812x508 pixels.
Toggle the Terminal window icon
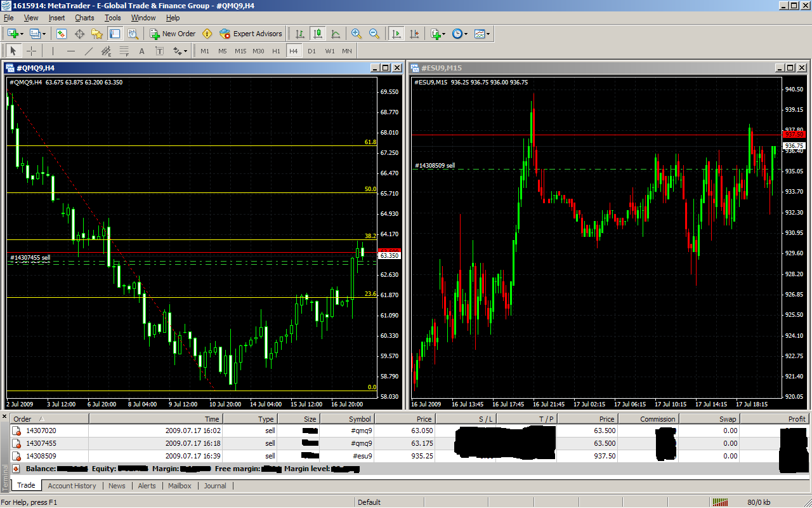(114, 34)
